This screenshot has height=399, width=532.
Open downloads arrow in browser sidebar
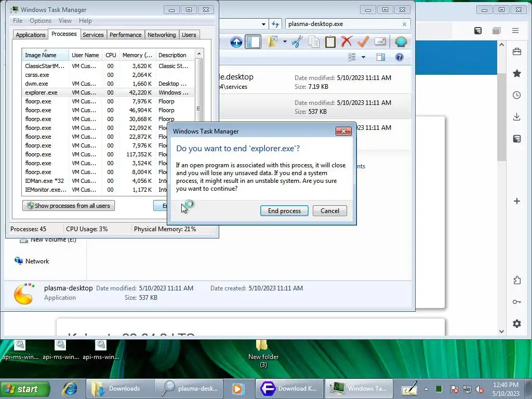(517, 117)
